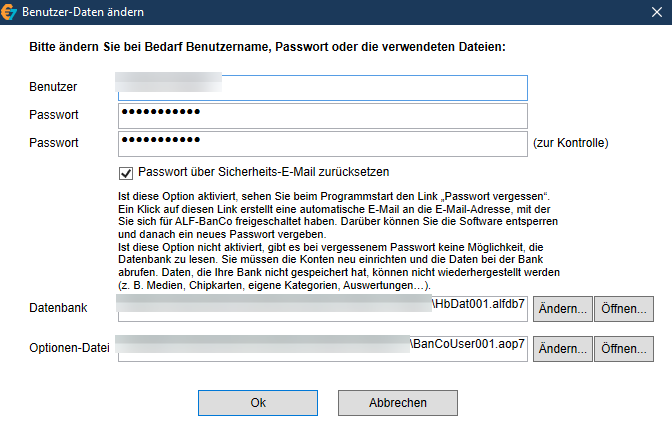Click the 'Datenbank' label
Screen dimensions: 672x425
tap(58, 308)
